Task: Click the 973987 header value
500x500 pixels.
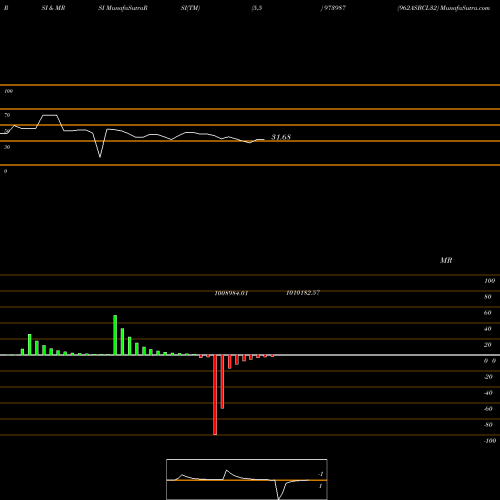Action: pos(334,8)
